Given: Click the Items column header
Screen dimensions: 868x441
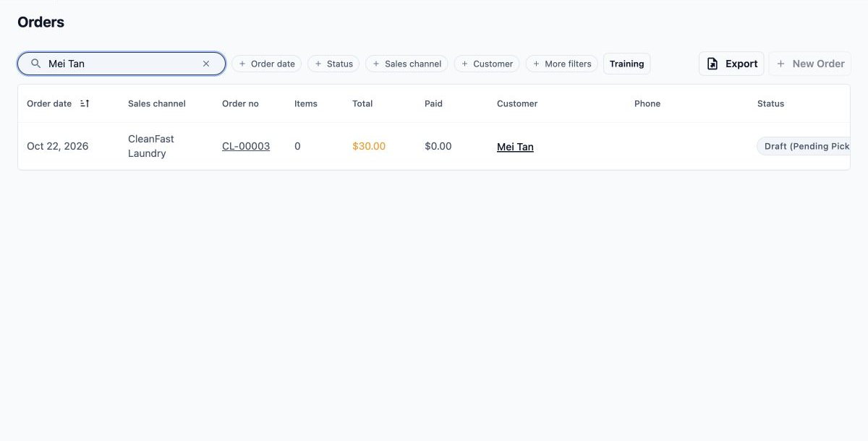Looking at the screenshot, I should click(x=306, y=103).
